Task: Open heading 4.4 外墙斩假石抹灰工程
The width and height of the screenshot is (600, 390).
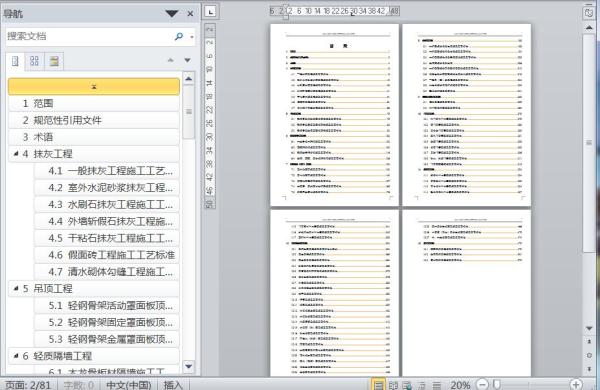Action: point(107,221)
